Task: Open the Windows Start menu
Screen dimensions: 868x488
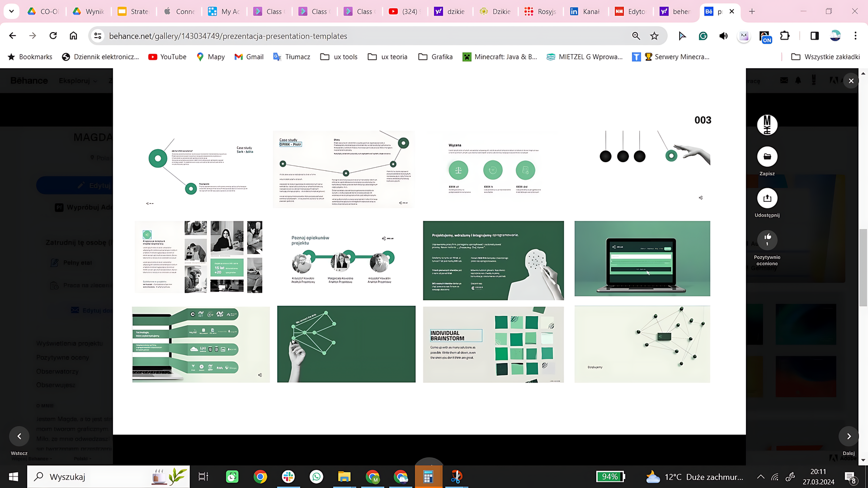Action: click(13, 476)
